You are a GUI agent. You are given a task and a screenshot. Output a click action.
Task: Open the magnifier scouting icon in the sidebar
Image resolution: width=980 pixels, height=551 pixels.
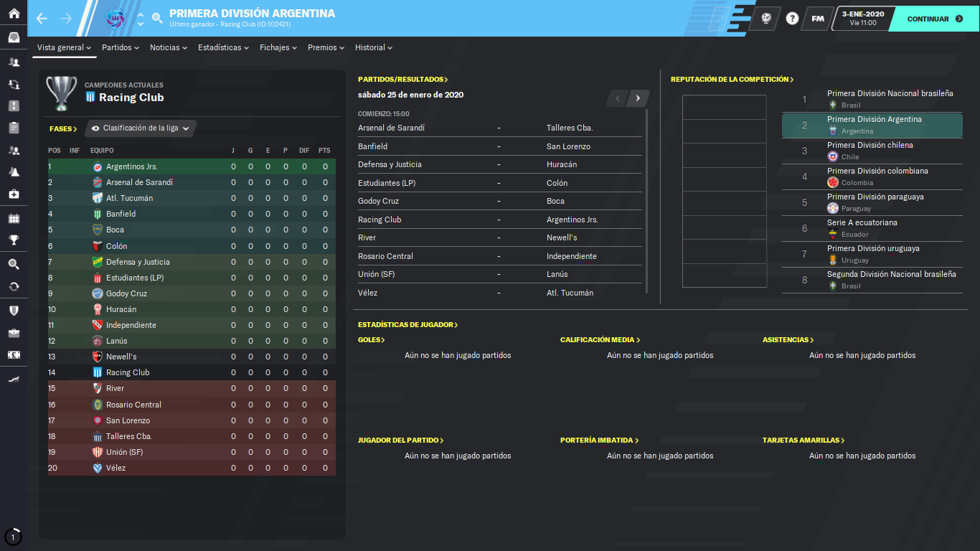coord(14,264)
